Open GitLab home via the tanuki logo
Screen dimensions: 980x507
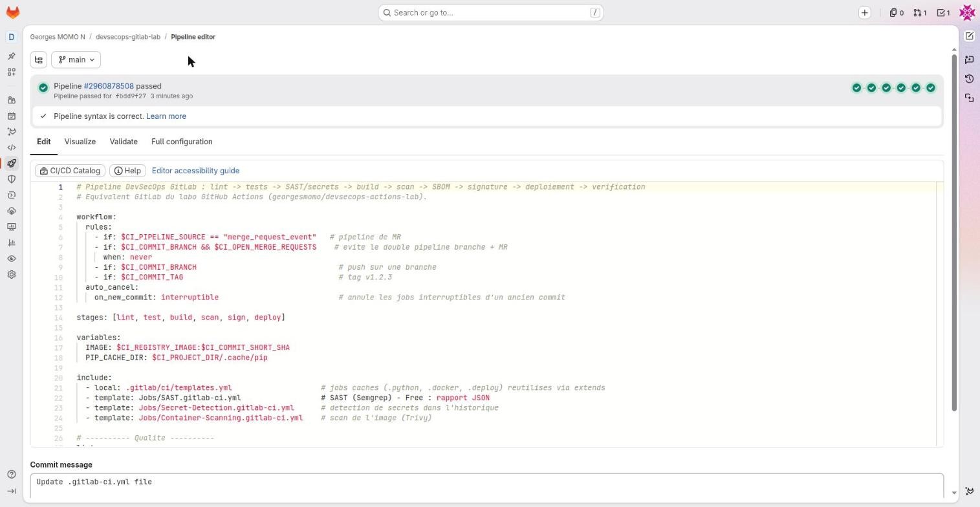tap(12, 12)
